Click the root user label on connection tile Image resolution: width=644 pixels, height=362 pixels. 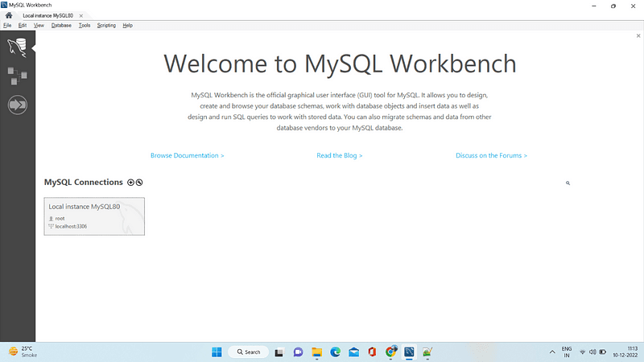(60, 218)
